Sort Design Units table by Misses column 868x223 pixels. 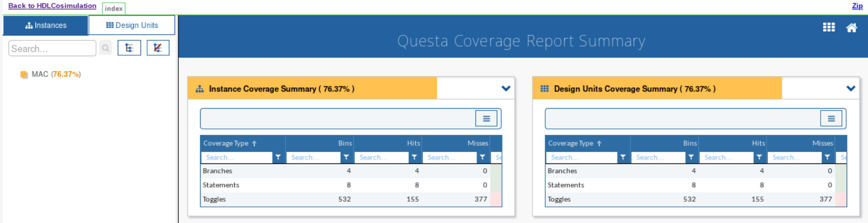(800, 143)
